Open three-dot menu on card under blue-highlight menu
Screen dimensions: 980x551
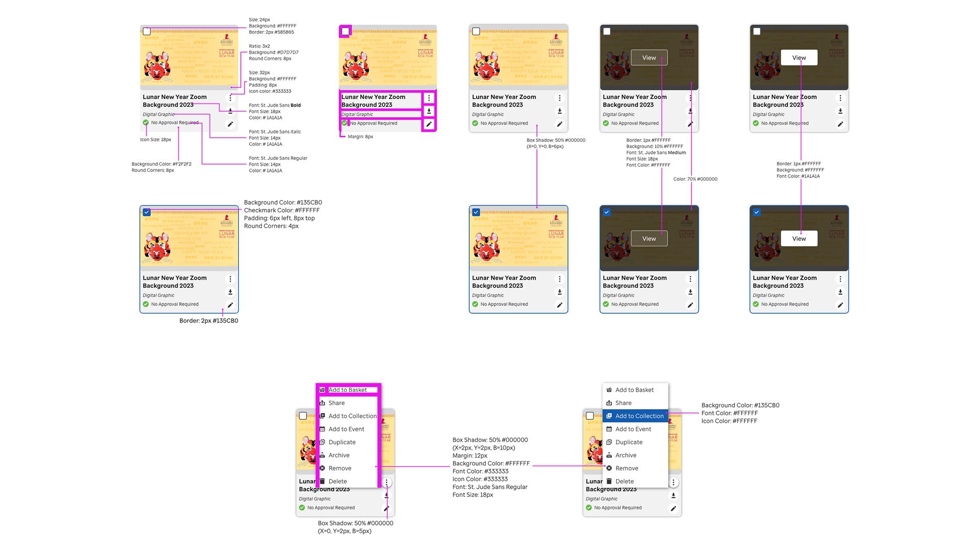[673, 483]
